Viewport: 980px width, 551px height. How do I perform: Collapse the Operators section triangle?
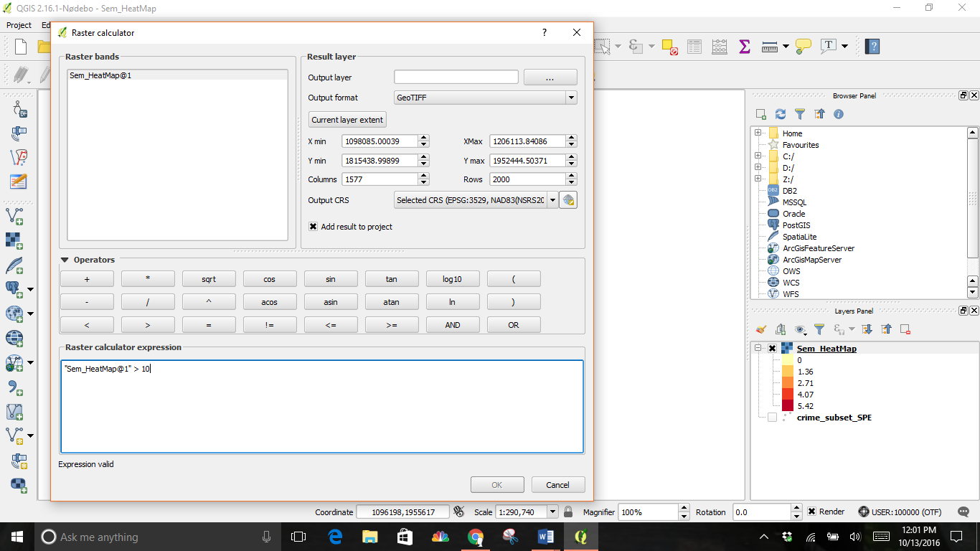(x=65, y=260)
